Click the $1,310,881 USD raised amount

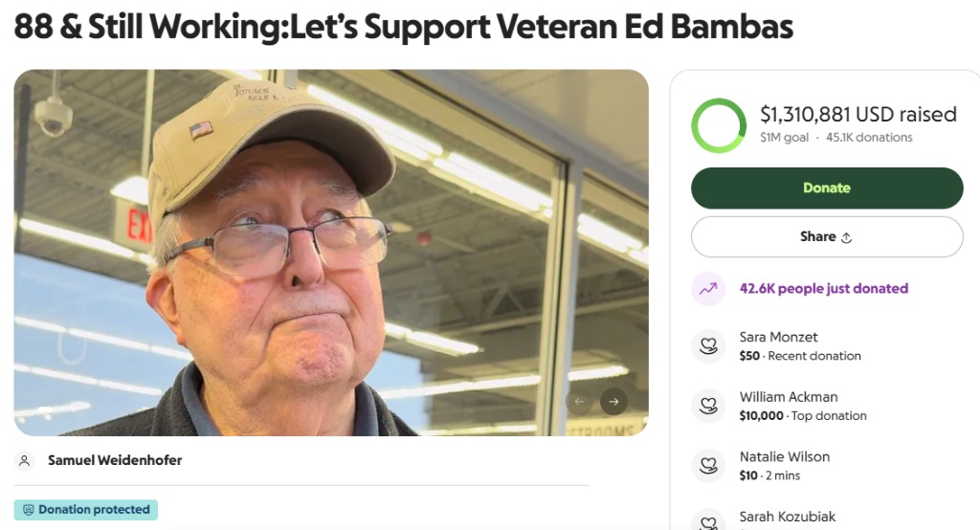click(x=858, y=115)
